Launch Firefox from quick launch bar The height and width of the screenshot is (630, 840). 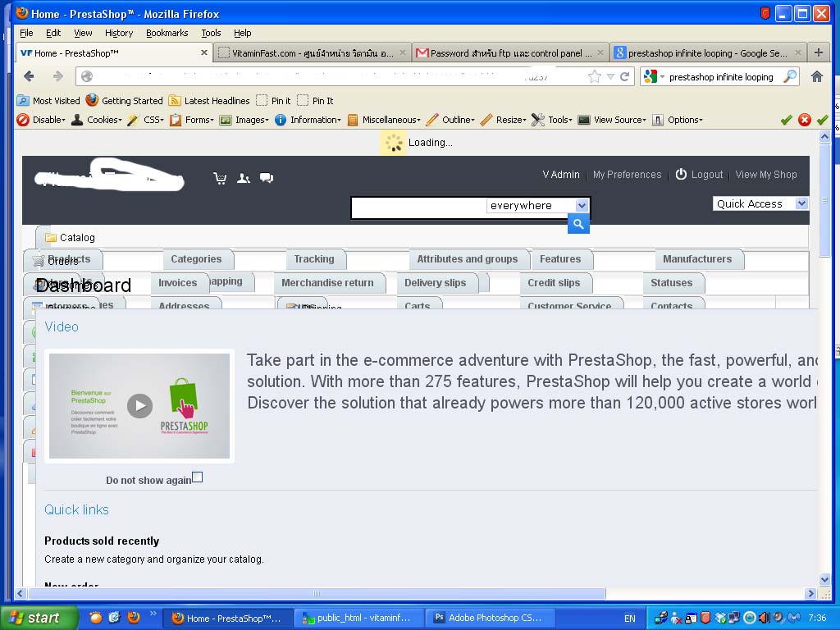[x=134, y=617]
